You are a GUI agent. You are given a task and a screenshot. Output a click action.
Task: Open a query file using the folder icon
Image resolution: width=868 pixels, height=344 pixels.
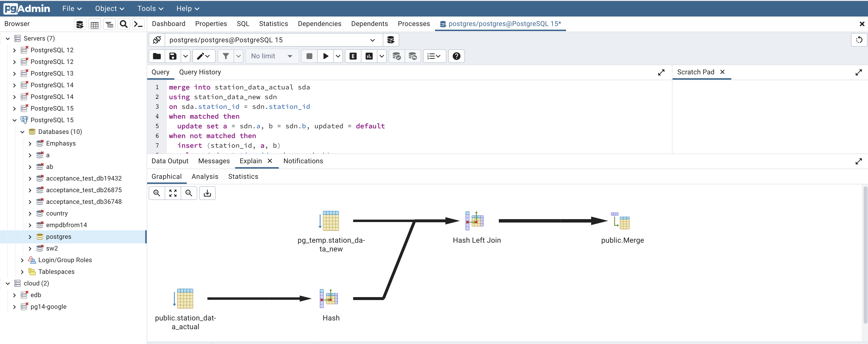coord(156,56)
